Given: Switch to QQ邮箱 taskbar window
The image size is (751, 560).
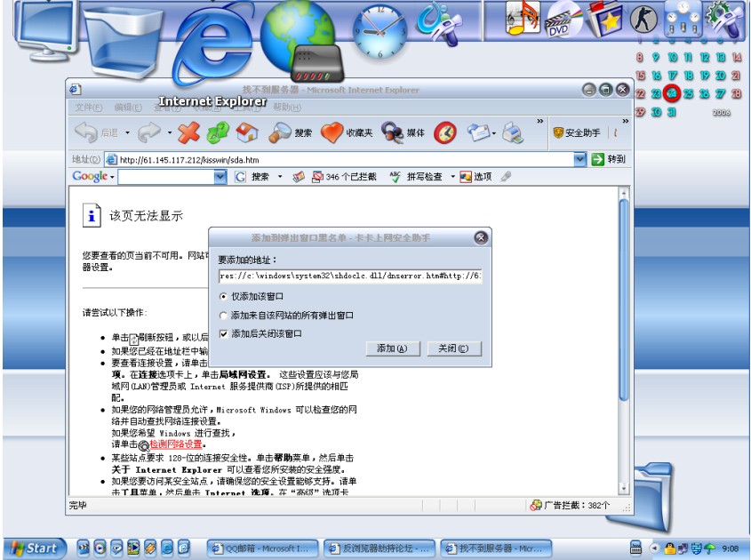Looking at the screenshot, I should (263, 548).
